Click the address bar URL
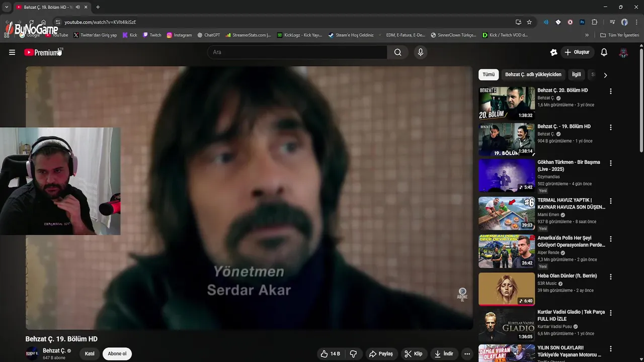The height and width of the screenshot is (362, 644). (x=100, y=22)
